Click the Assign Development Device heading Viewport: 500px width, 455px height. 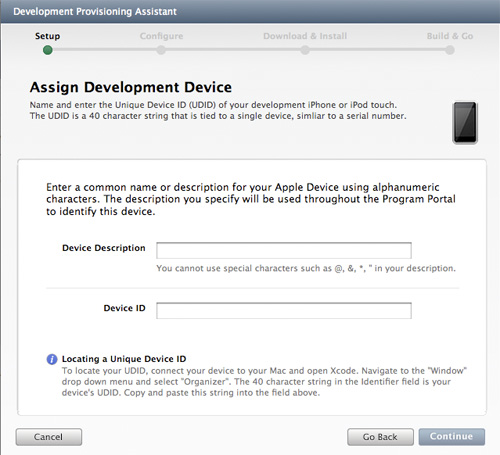click(x=131, y=88)
